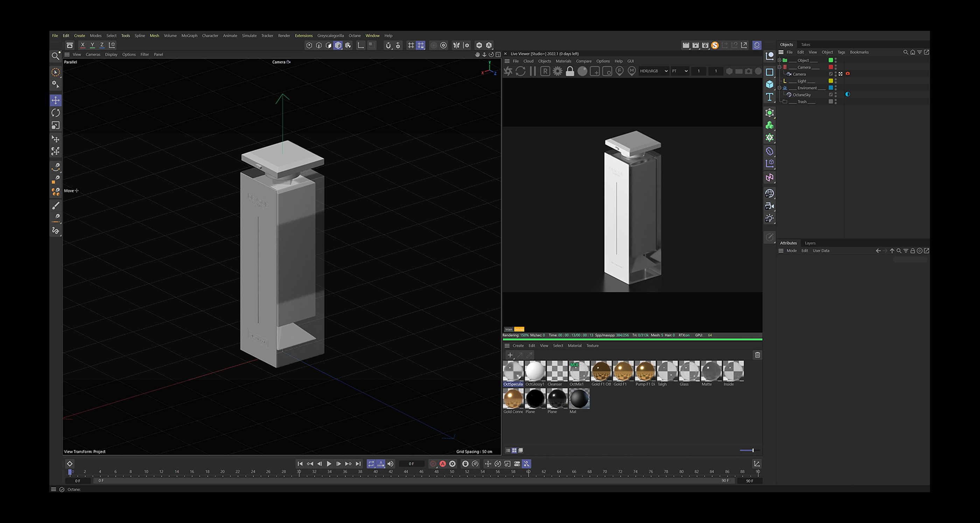The image size is (980, 523).
Task: Toggle X axis lock
Action: (83, 45)
